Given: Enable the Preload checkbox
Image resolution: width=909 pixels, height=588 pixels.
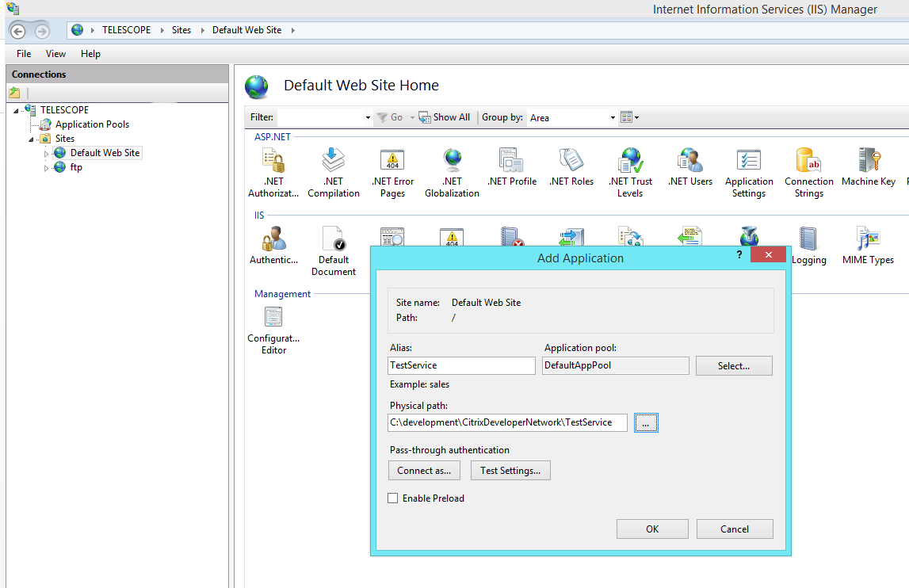Looking at the screenshot, I should [392, 498].
